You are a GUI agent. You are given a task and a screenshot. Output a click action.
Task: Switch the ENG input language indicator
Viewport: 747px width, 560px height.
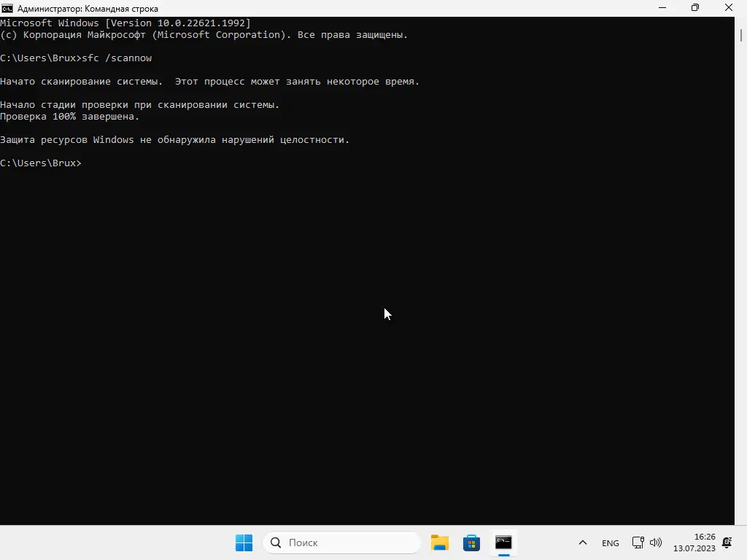click(x=611, y=542)
